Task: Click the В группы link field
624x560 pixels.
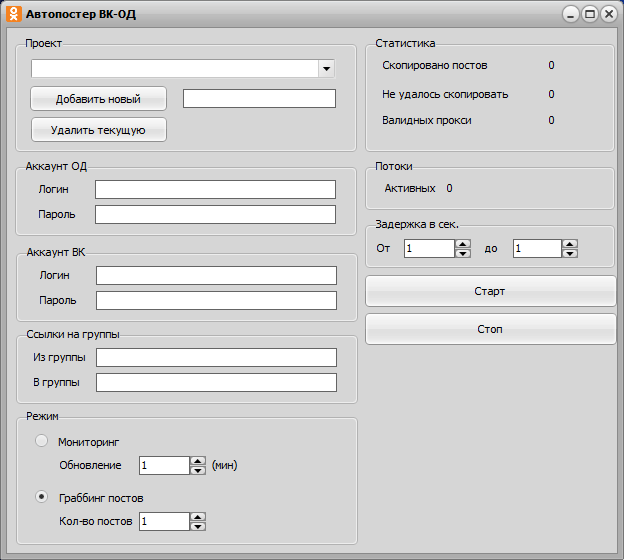Action: click(x=216, y=382)
